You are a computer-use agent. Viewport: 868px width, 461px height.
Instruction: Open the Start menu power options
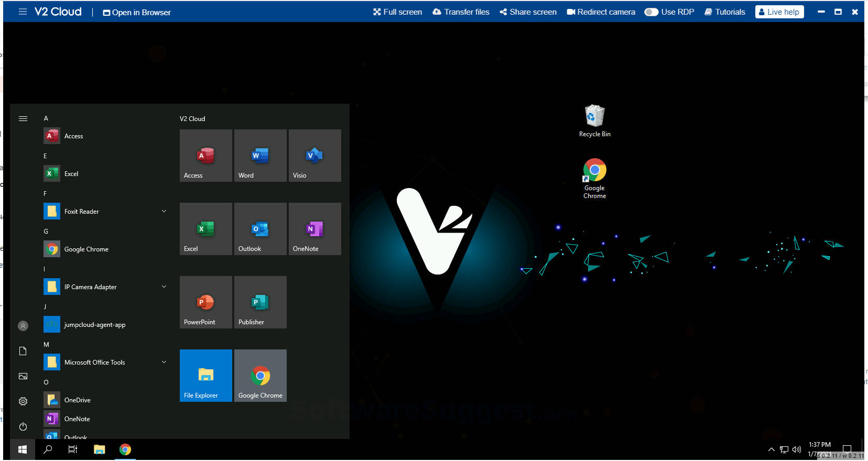click(23, 426)
